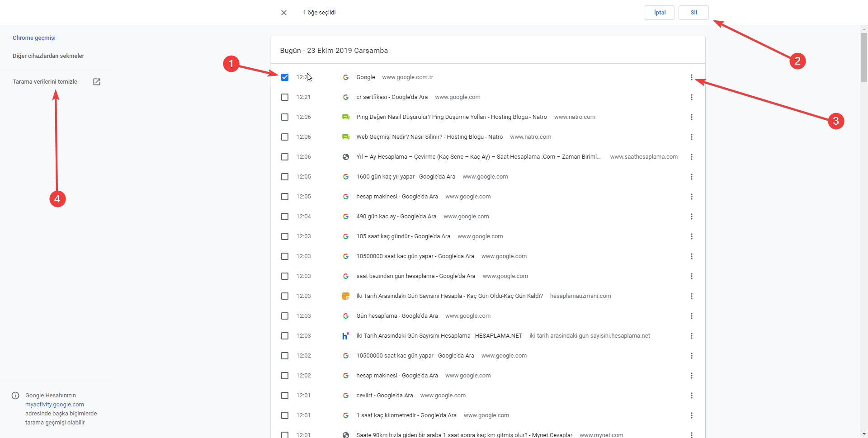
Task: Open the 1 saat kaç kilometredir history link
Action: [x=406, y=415]
